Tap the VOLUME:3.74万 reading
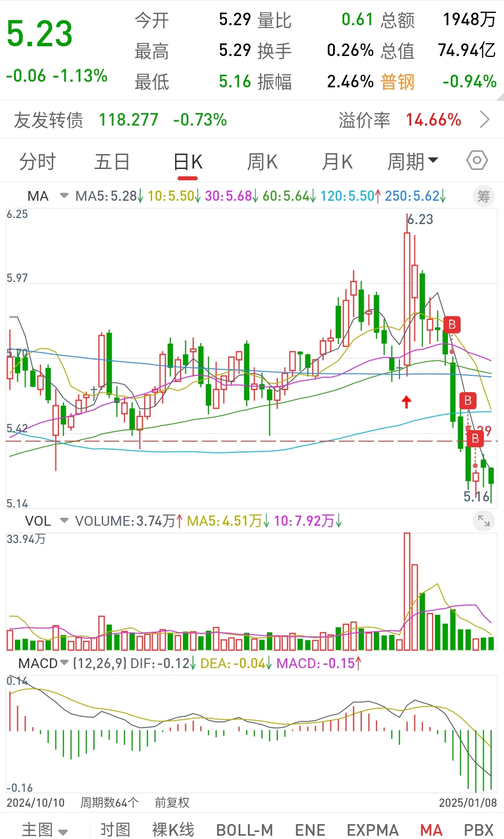Image resolution: width=504 pixels, height=839 pixels. click(x=129, y=521)
